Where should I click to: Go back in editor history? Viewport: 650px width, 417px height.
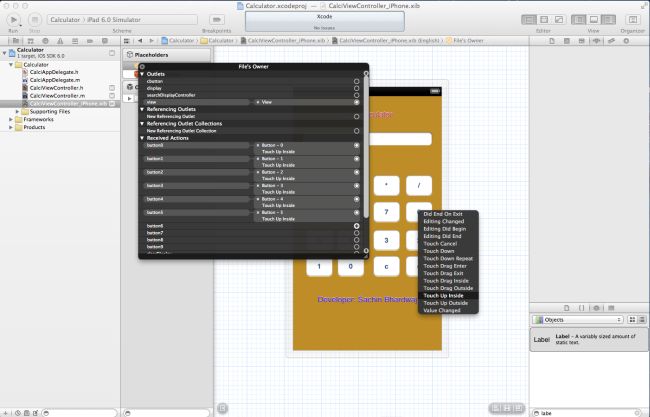point(140,41)
